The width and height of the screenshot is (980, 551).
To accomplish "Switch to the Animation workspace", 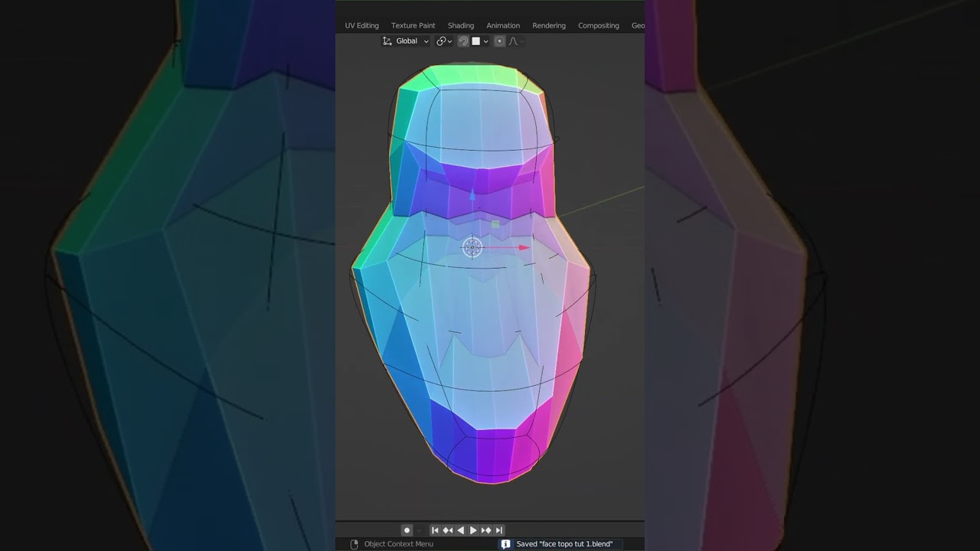I will 503,25.
